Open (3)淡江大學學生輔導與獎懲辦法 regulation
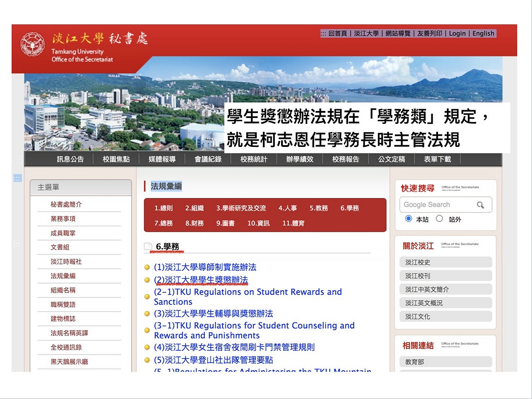532x399 pixels. 213,313
